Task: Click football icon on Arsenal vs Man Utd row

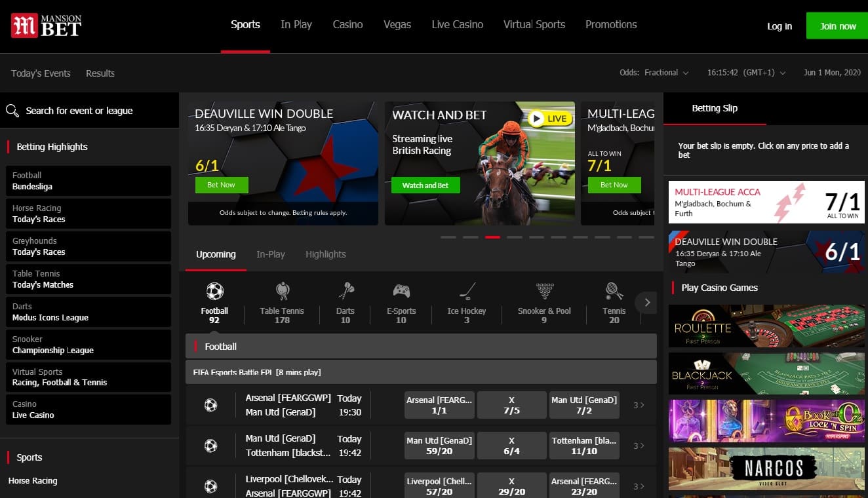Action: click(x=210, y=405)
